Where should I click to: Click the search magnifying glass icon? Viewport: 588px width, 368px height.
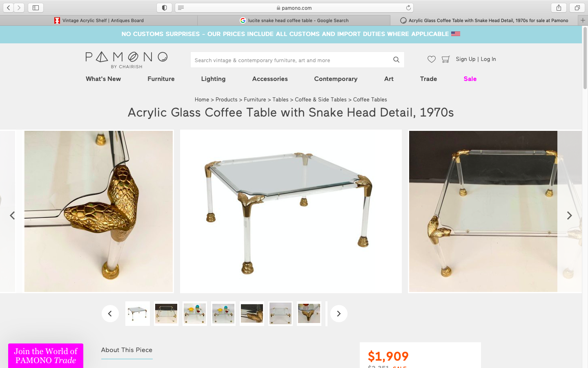coord(396,60)
